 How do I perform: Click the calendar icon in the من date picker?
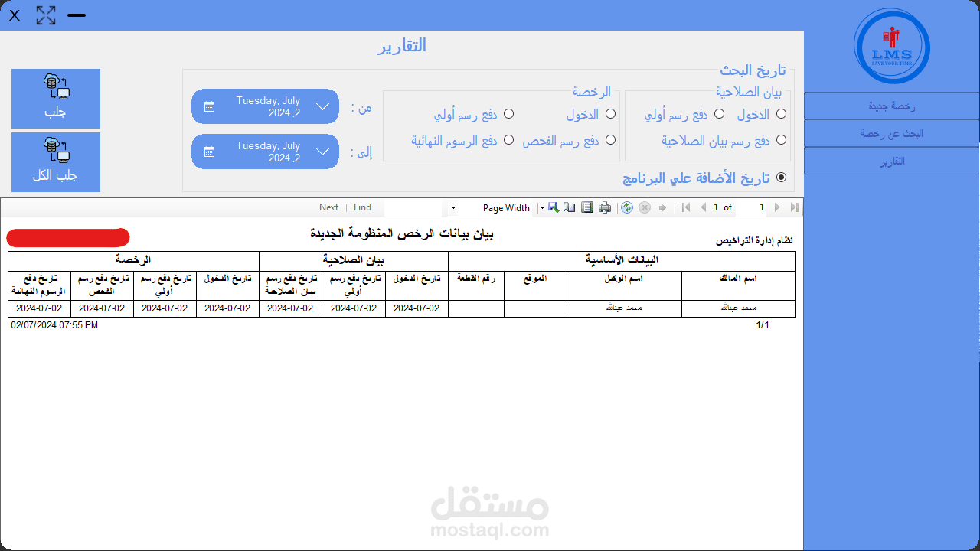[209, 106]
